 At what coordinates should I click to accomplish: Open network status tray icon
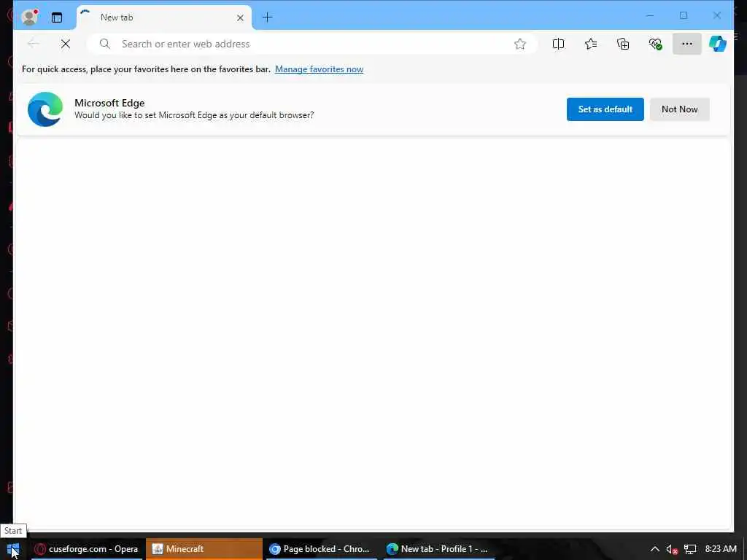pyautogui.click(x=690, y=549)
